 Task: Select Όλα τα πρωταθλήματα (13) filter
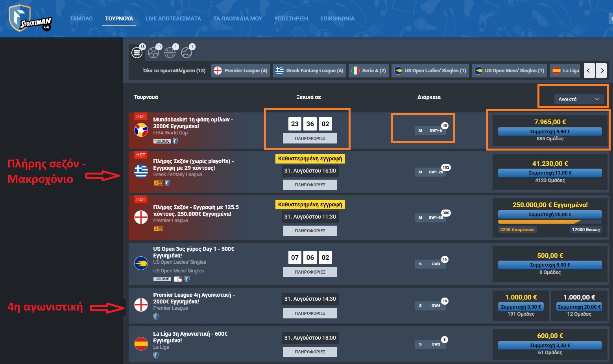point(174,71)
